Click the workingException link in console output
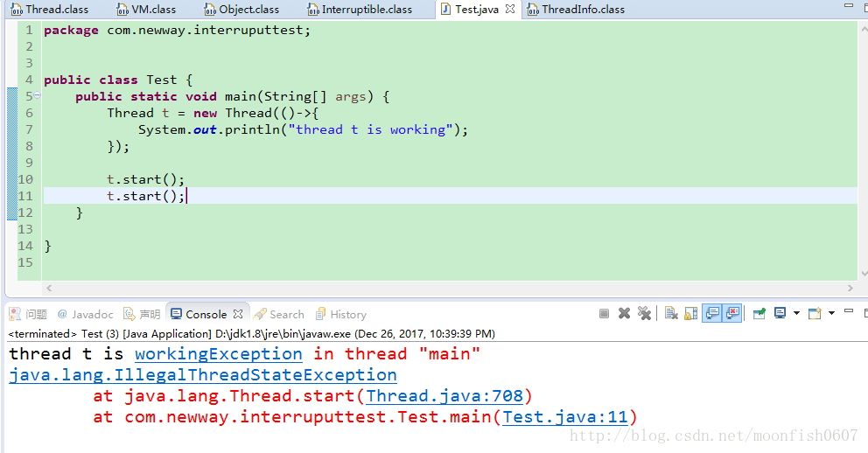This screenshot has width=868, height=453. point(219,354)
